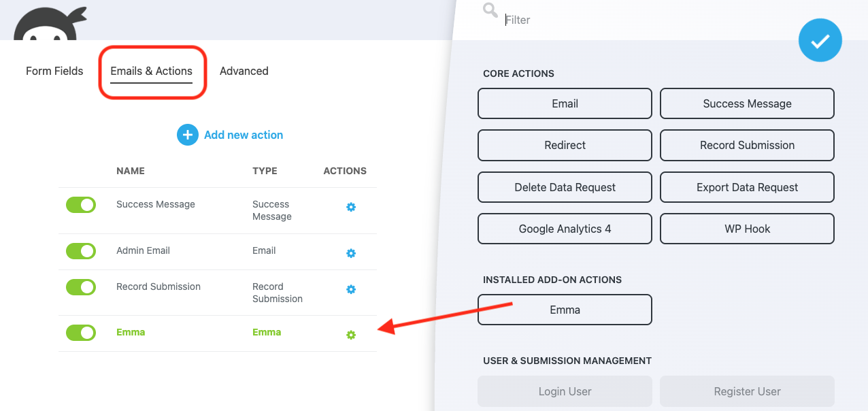This screenshot has width=868, height=411.
Task: Switch to the Form Fields tab
Action: click(54, 71)
